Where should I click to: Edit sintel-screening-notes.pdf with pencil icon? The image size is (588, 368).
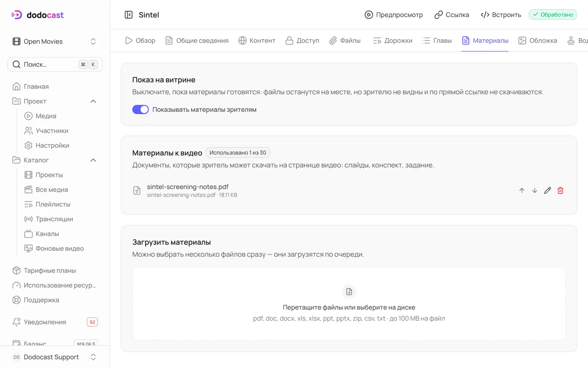coord(548,190)
